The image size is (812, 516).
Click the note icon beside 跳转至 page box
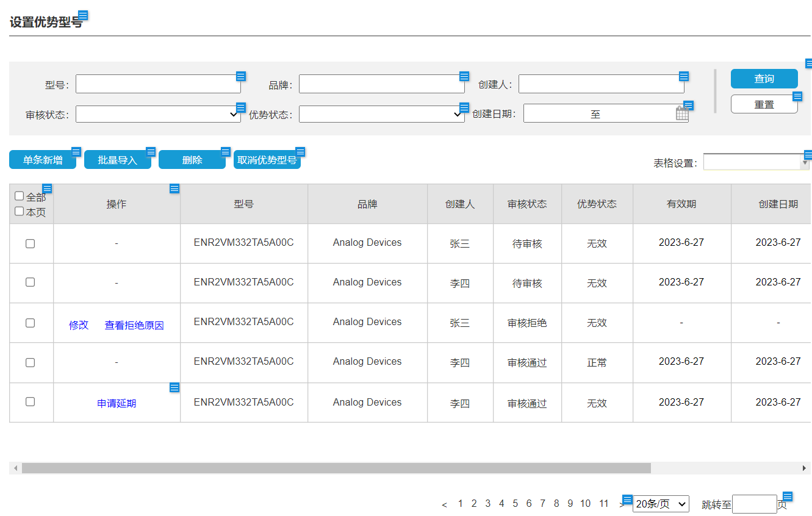[788, 496]
